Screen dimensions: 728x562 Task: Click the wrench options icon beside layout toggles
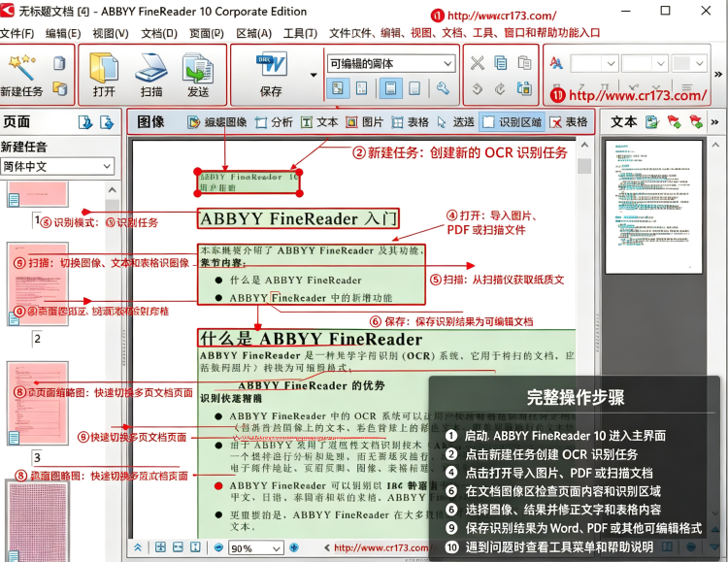pyautogui.click(x=443, y=87)
